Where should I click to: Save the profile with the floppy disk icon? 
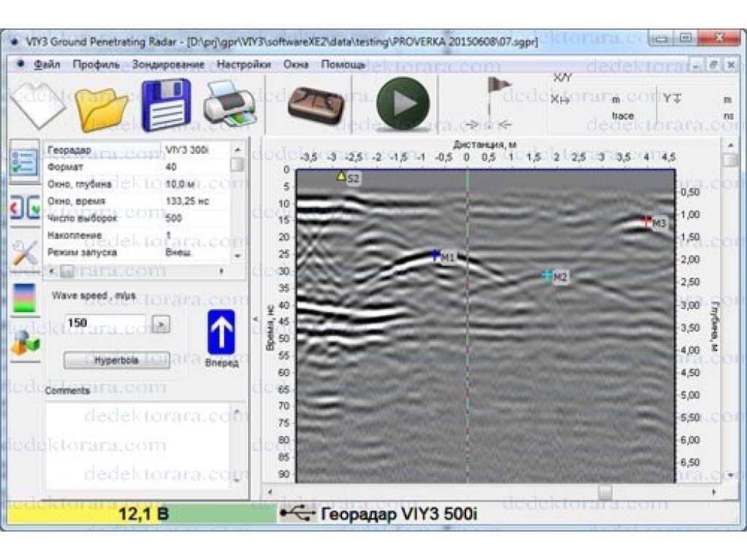(x=166, y=105)
